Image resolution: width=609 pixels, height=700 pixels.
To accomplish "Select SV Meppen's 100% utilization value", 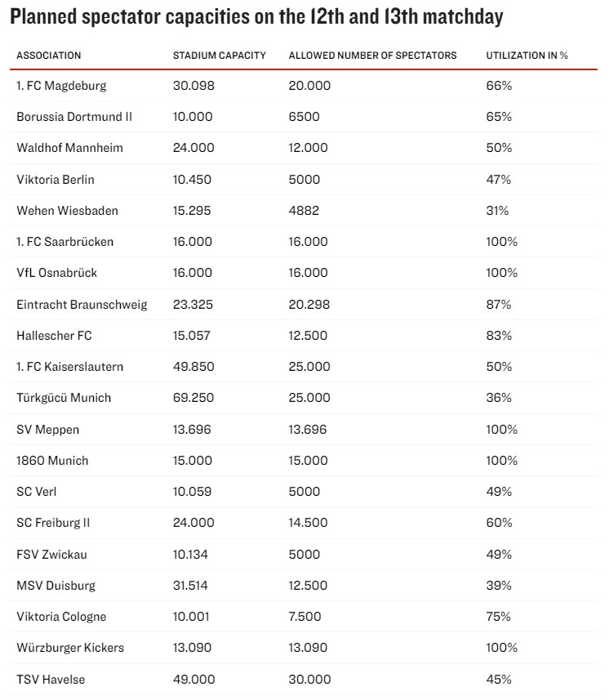I will tap(502, 429).
